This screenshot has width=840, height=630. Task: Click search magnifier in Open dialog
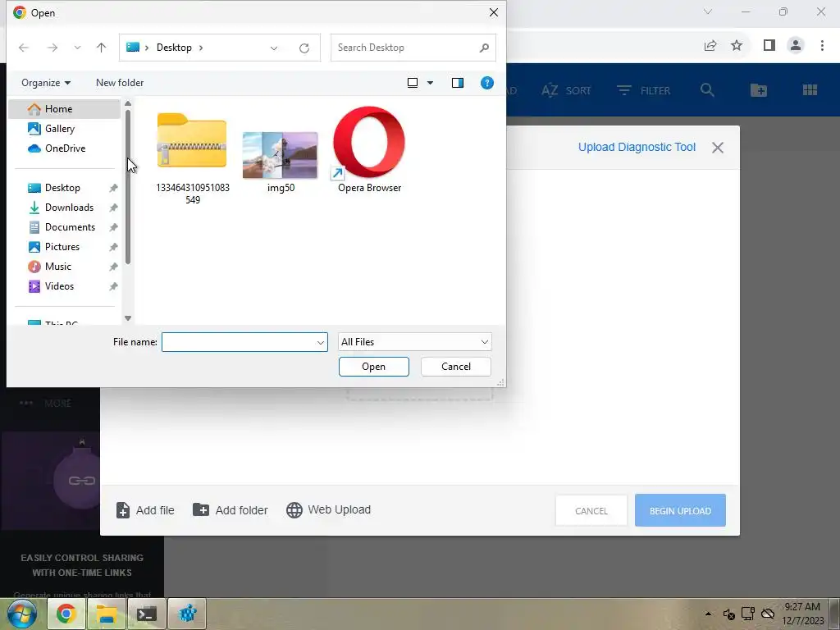[x=484, y=48]
